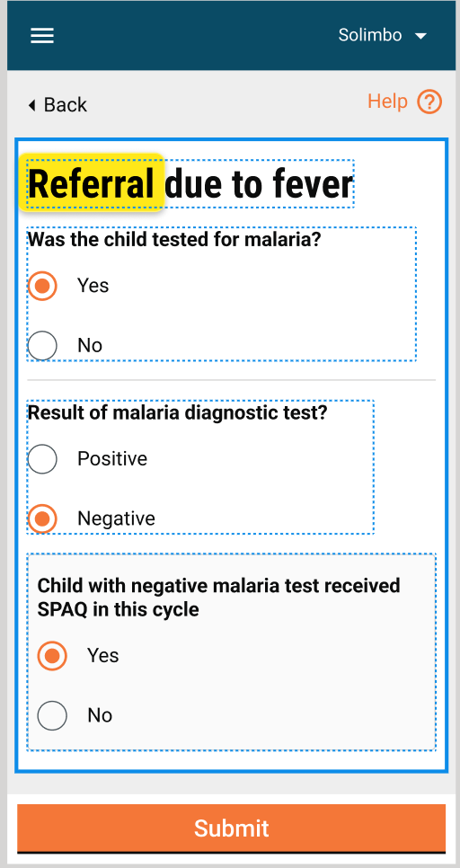Viewport: 460px width, 868px height.
Task: Click the back arrow triangle icon
Action: pos(32,104)
